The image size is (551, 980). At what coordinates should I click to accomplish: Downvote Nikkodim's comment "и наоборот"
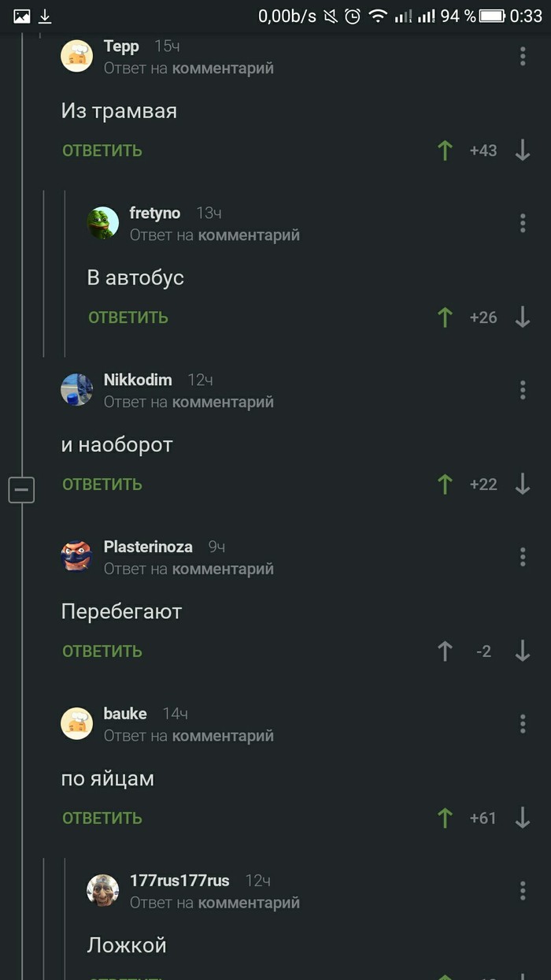tap(523, 484)
